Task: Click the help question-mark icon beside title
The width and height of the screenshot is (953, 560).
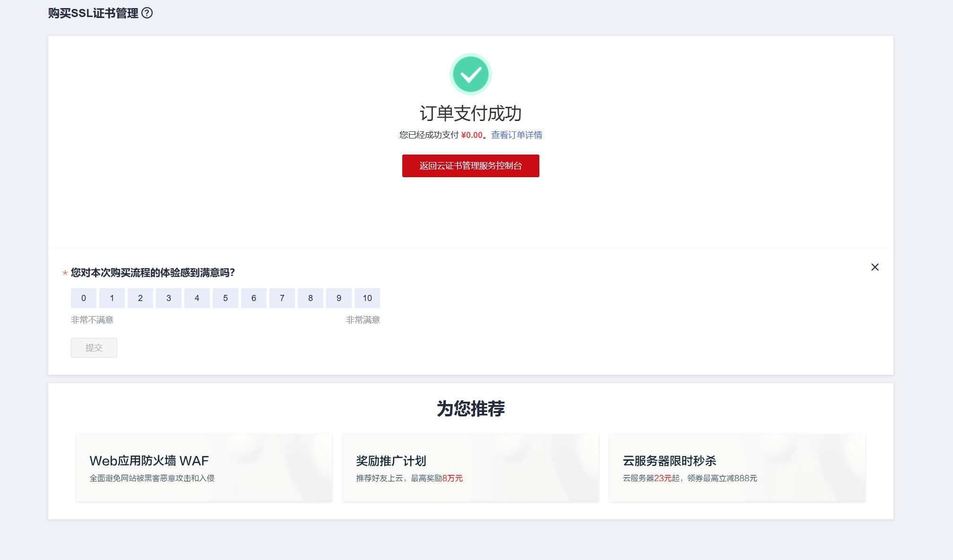Action: [147, 13]
